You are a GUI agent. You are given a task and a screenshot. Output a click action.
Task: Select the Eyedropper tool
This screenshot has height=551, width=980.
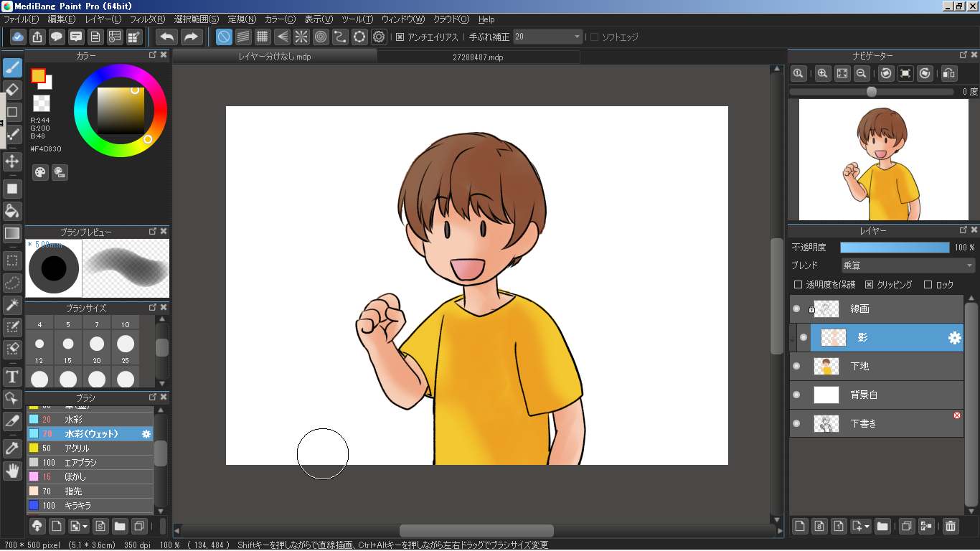pyautogui.click(x=12, y=448)
